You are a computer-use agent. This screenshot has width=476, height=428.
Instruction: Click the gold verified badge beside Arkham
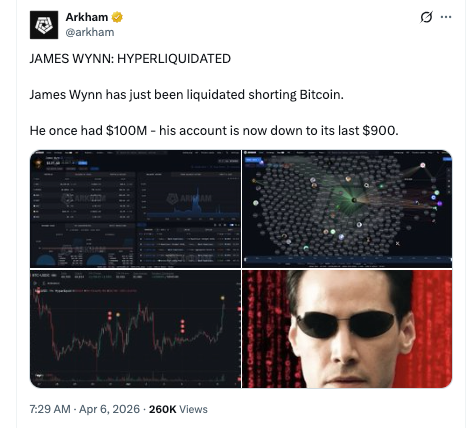[117, 17]
